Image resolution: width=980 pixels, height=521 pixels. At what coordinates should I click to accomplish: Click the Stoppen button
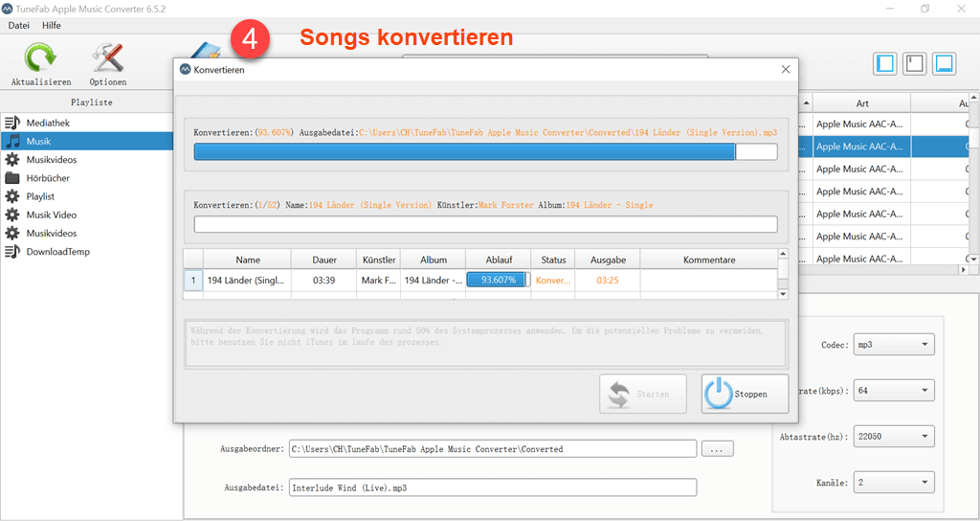pos(745,394)
